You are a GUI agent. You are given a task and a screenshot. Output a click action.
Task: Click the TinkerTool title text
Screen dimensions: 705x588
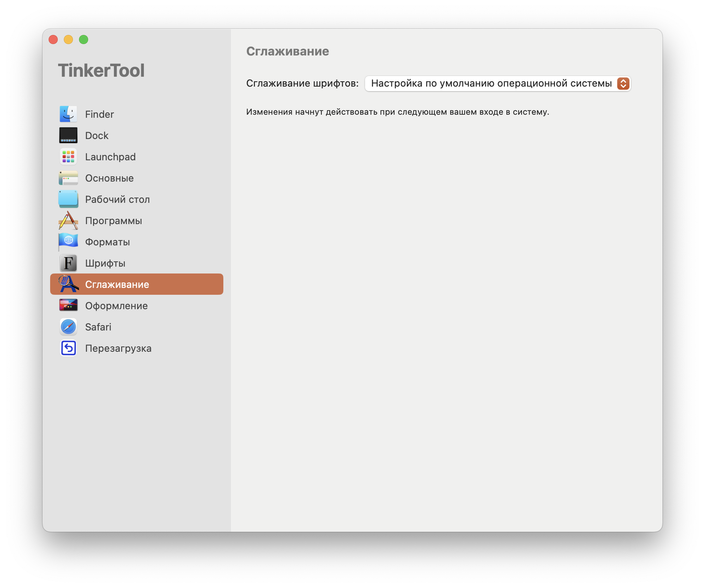point(101,71)
